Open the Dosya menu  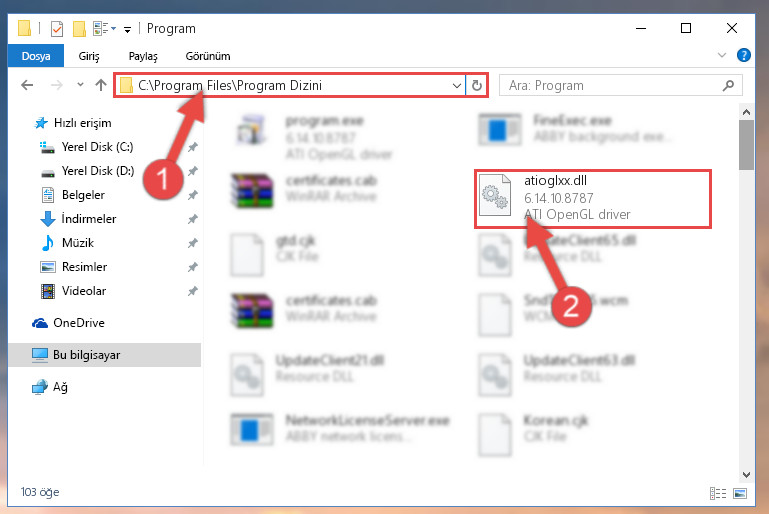pyautogui.click(x=36, y=56)
